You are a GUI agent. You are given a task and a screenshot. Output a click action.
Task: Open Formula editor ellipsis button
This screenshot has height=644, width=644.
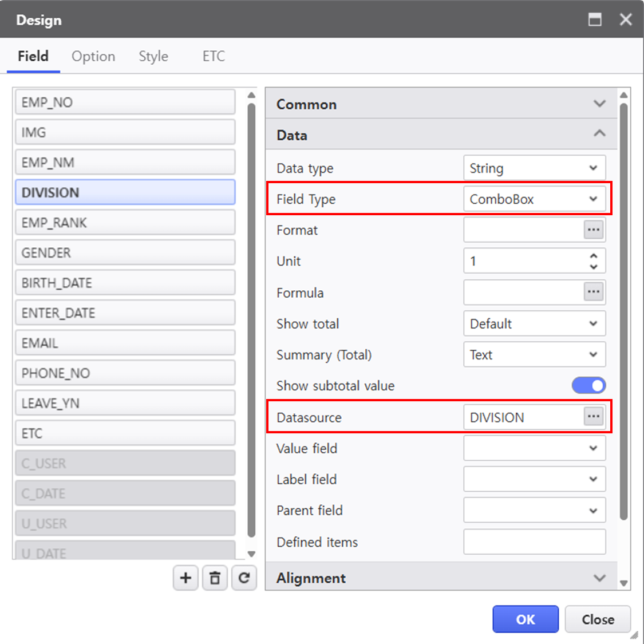(594, 291)
